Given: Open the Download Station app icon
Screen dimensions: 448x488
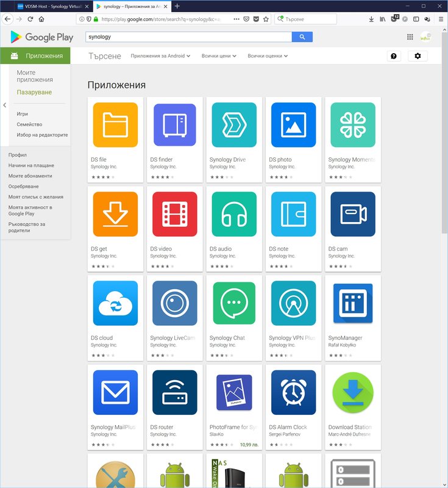Looking at the screenshot, I should pyautogui.click(x=353, y=392).
